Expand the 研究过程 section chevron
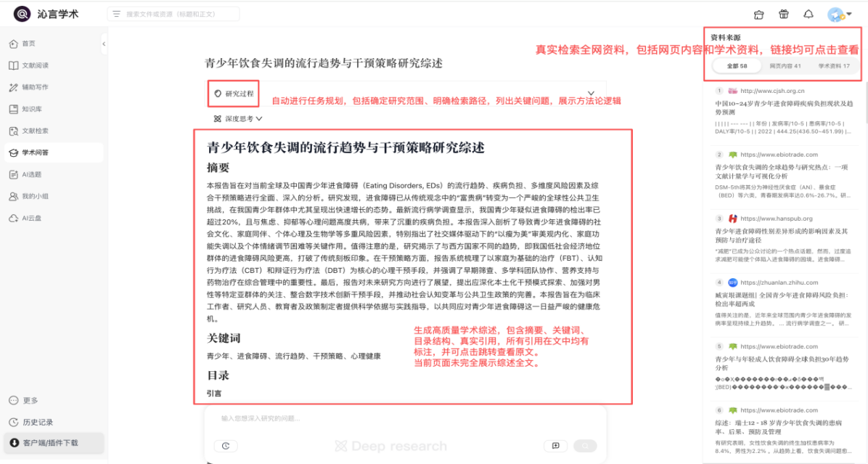Image resolution: width=868 pixels, height=464 pixels. (591, 94)
